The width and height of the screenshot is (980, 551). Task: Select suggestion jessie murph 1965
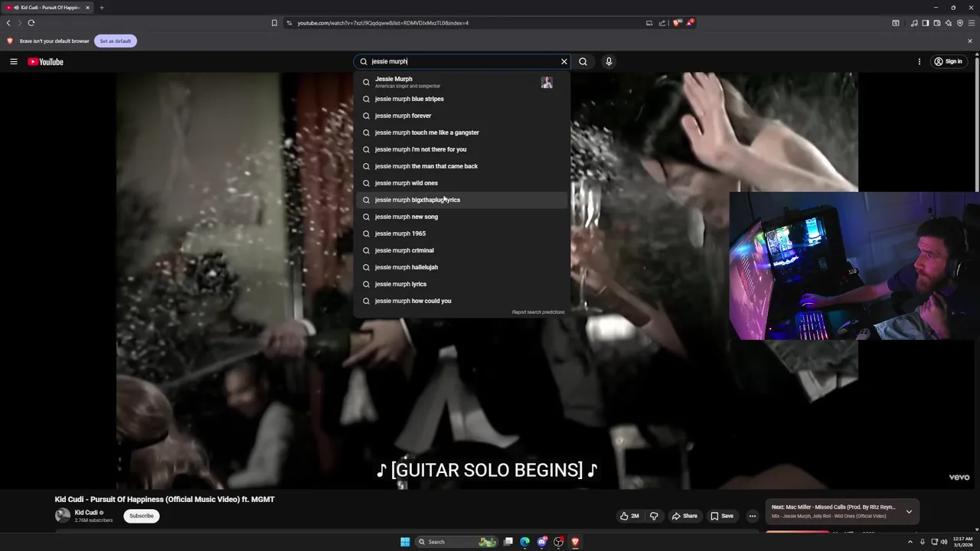462,233
